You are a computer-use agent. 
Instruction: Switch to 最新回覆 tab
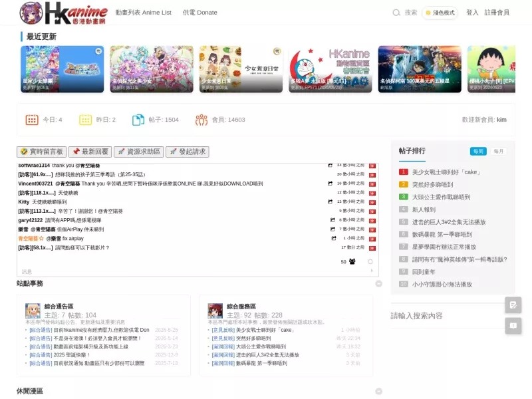tap(90, 152)
